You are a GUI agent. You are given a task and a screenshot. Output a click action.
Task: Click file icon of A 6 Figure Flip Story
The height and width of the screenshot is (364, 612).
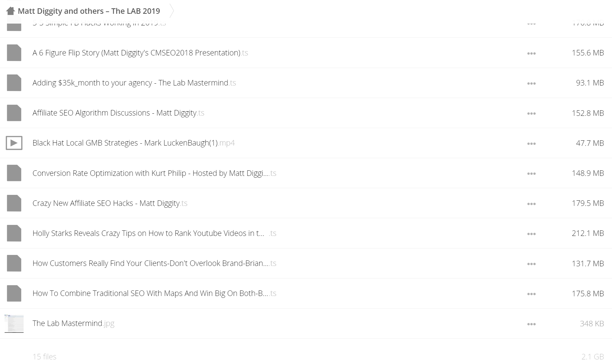(x=14, y=53)
